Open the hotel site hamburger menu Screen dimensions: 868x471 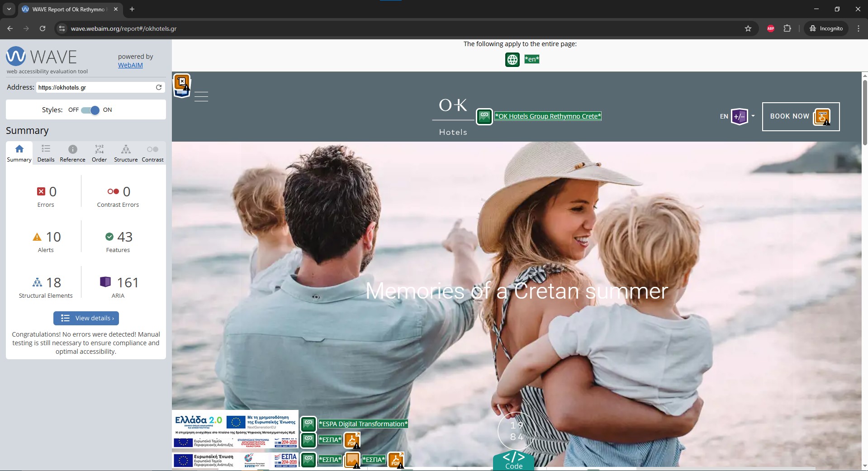click(x=201, y=96)
